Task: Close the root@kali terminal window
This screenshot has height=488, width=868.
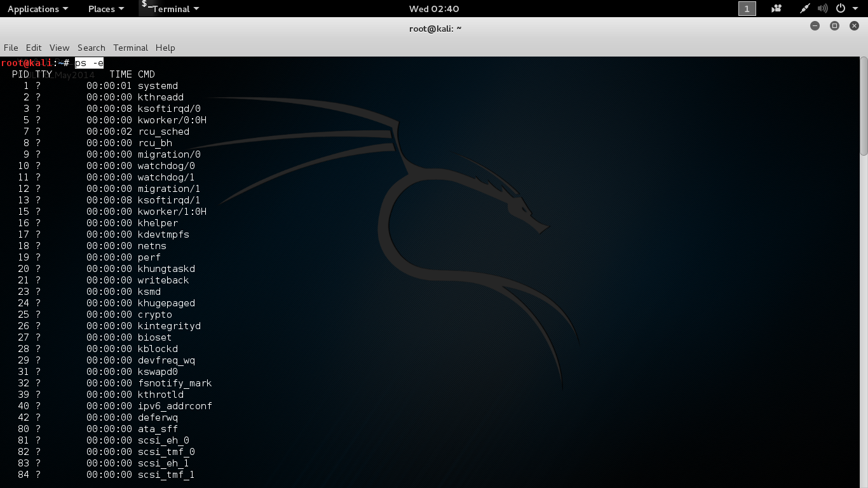Action: click(855, 26)
